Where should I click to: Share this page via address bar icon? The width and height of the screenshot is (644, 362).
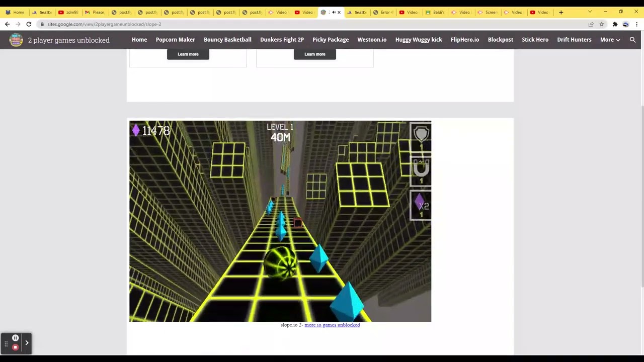591,24
